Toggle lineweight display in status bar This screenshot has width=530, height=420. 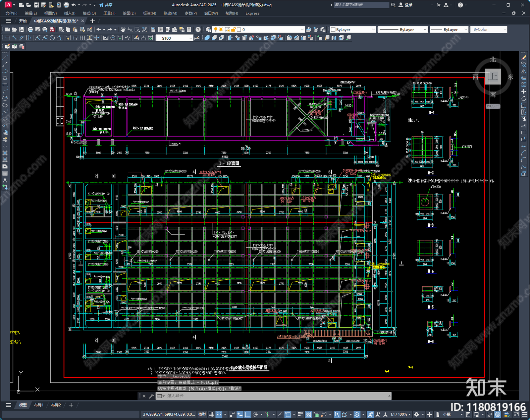pos(300,414)
